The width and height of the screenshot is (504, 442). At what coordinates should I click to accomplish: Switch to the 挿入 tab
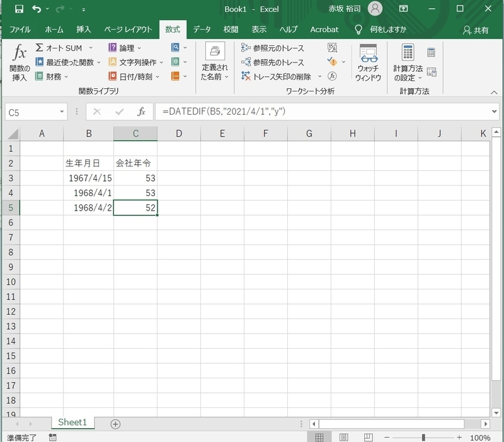click(84, 30)
